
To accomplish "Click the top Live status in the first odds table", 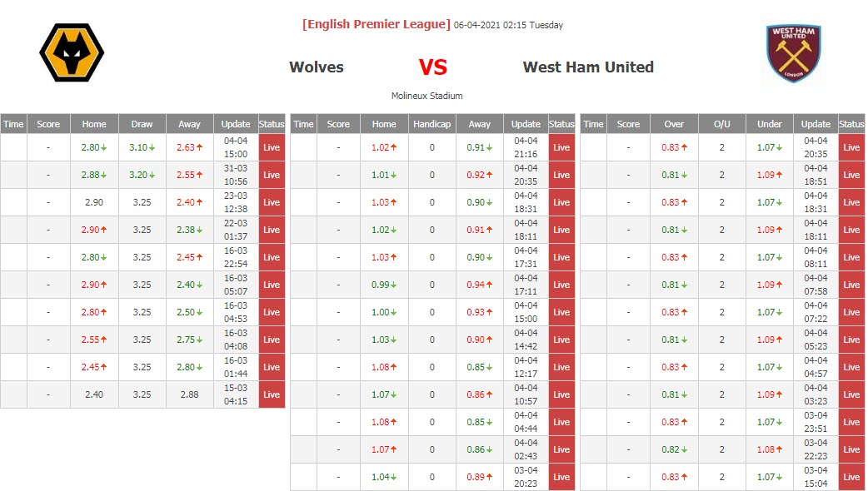I will point(271,146).
